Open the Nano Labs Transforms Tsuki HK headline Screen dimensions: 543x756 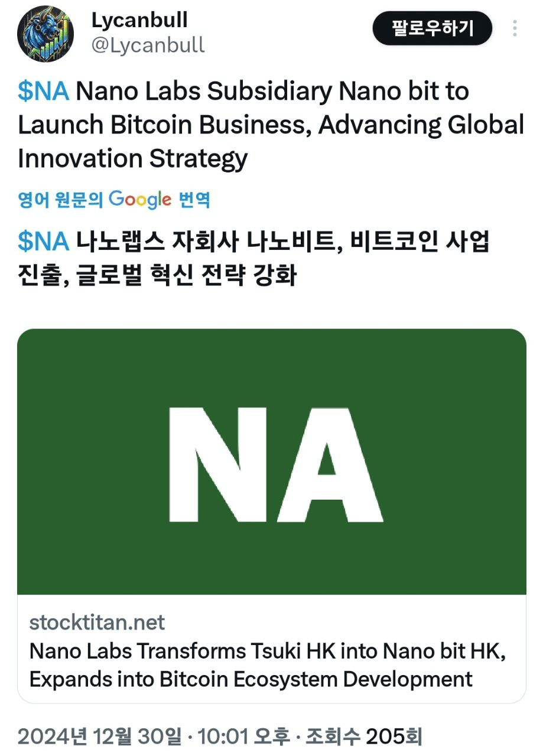(x=268, y=651)
